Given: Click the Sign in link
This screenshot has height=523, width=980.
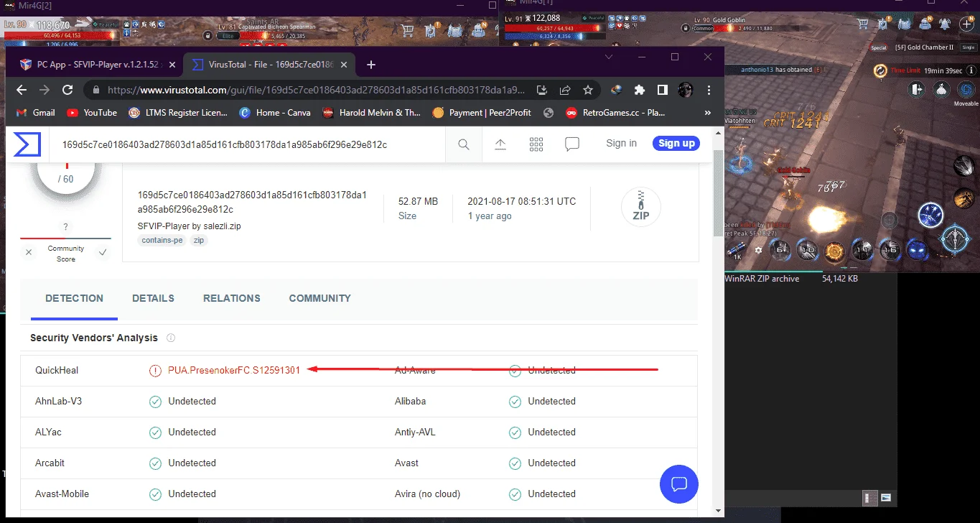Looking at the screenshot, I should click(621, 144).
